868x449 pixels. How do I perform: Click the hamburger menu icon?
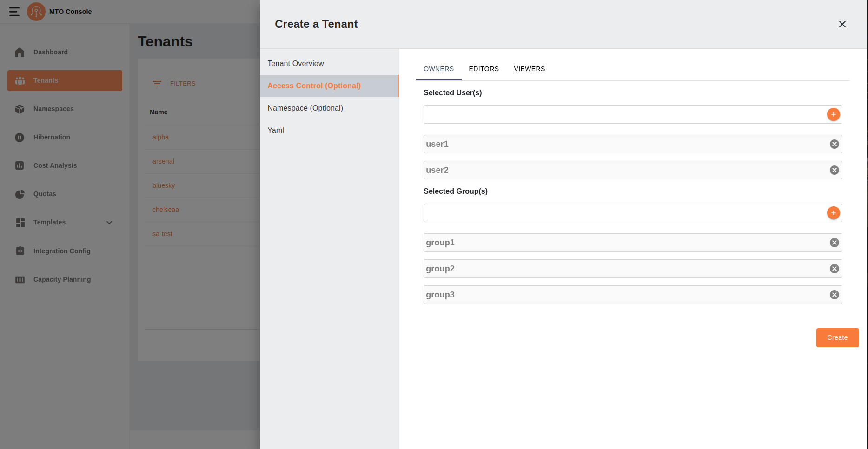click(14, 12)
